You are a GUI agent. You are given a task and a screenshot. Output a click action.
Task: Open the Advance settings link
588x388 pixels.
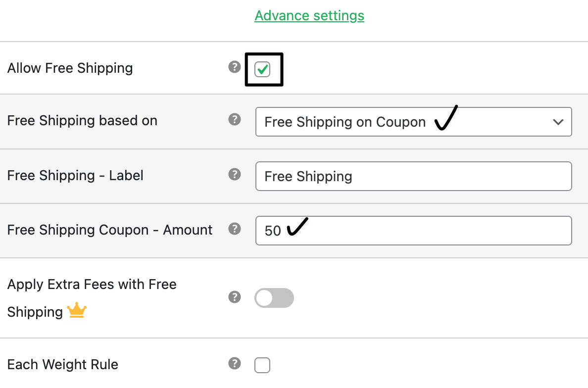[309, 16]
